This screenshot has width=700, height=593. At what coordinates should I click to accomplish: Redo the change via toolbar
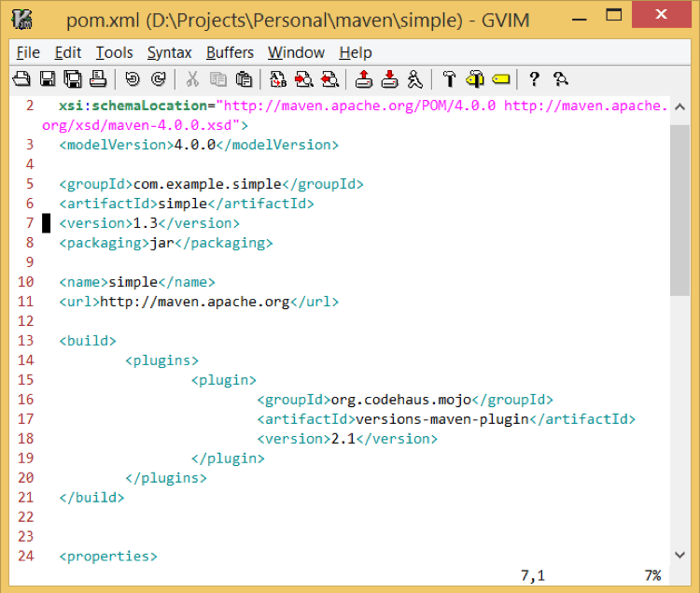coord(158,79)
